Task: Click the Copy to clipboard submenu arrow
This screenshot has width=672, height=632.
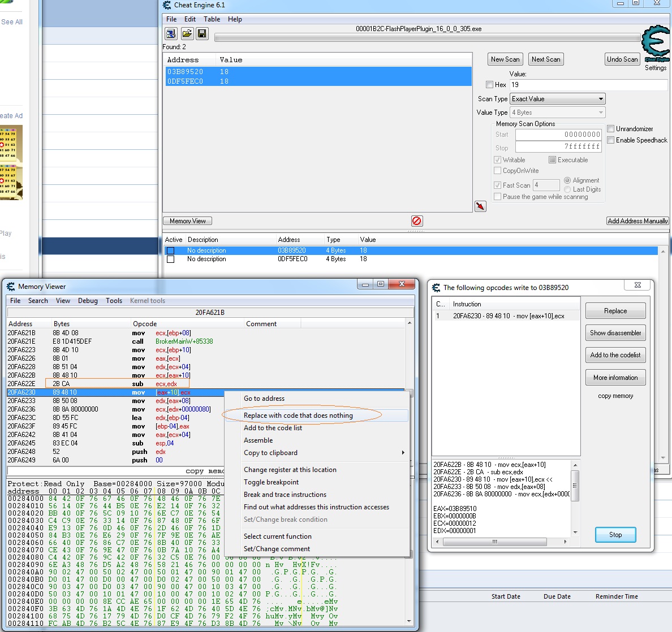Action: pyautogui.click(x=403, y=453)
